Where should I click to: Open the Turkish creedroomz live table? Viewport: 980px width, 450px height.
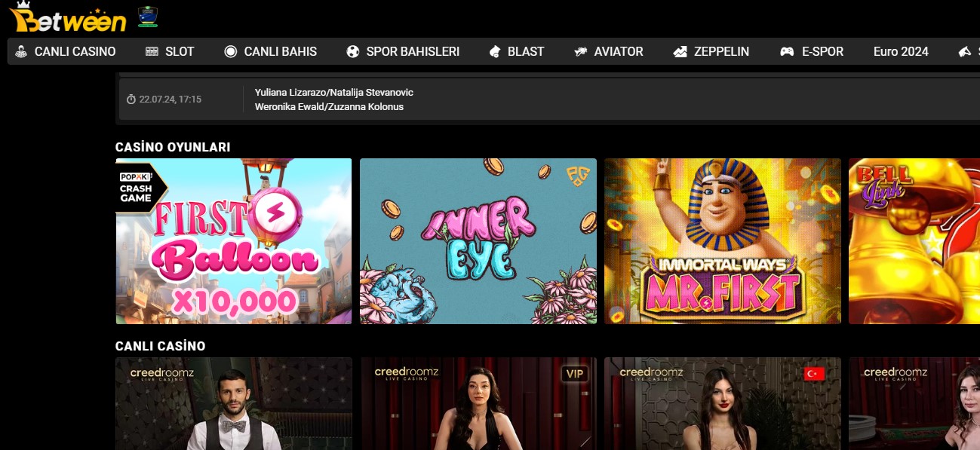point(723,404)
